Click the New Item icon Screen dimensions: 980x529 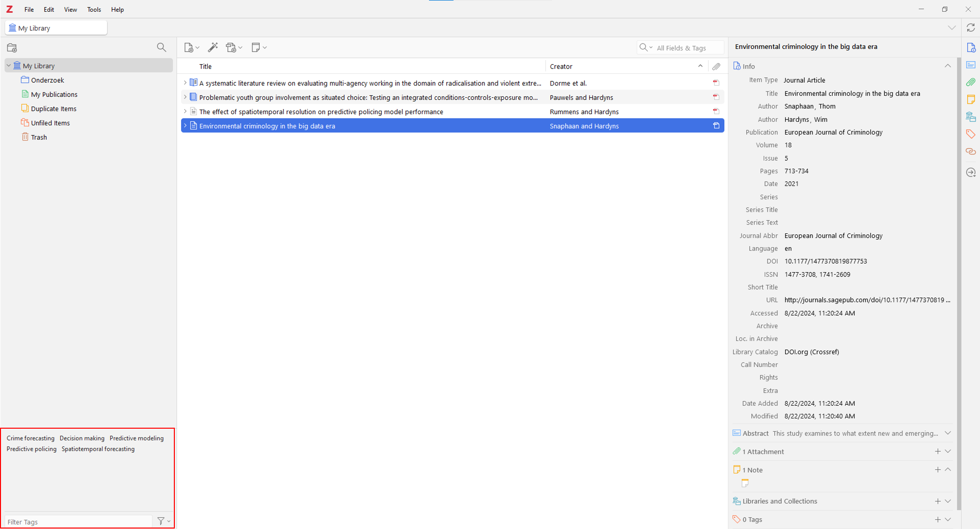(x=191, y=47)
